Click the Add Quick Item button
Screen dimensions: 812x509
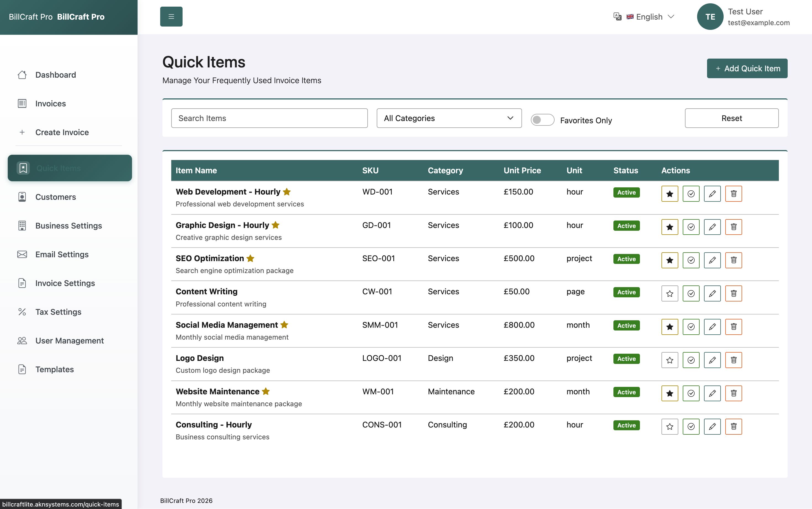[747, 68]
